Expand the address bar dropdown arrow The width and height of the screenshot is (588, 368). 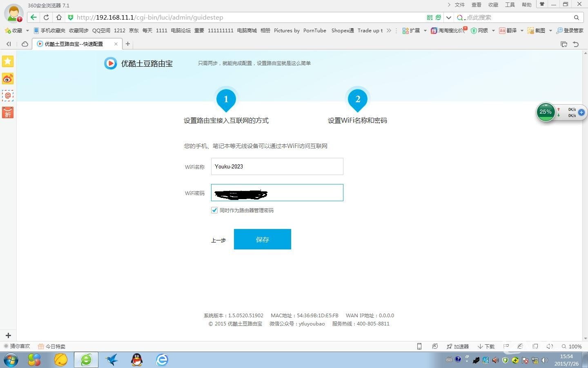448,18
